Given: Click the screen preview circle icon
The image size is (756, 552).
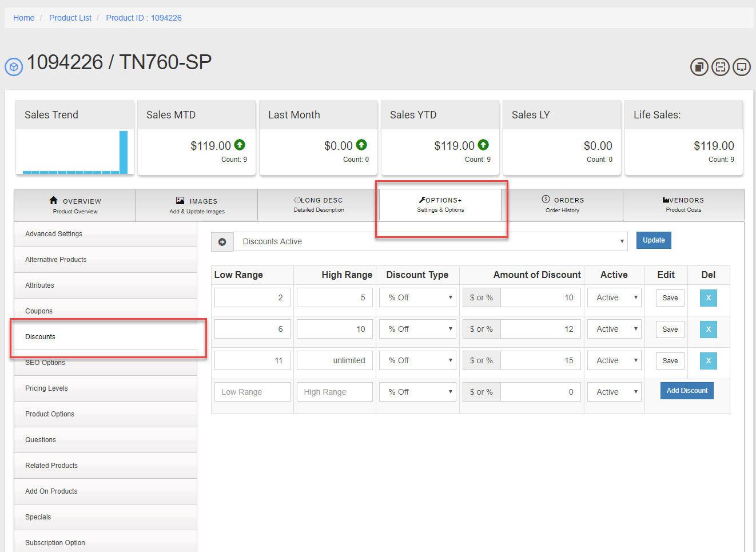Looking at the screenshot, I should pos(742,67).
